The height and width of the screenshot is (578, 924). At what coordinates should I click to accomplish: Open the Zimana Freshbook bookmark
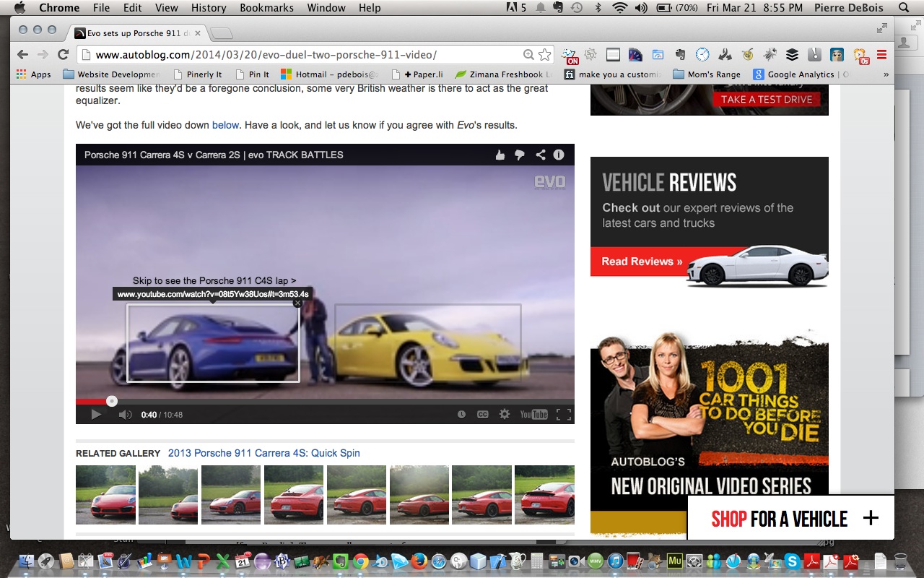(x=504, y=74)
